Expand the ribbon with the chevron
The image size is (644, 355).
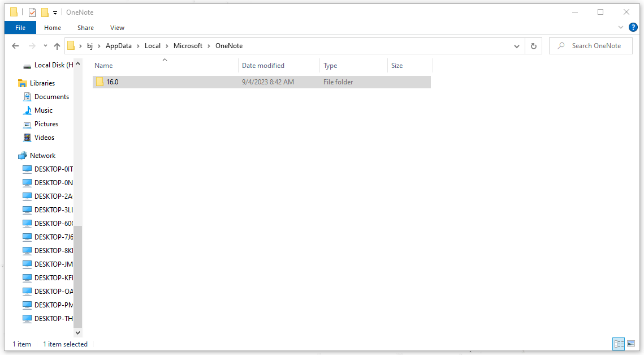click(x=621, y=28)
